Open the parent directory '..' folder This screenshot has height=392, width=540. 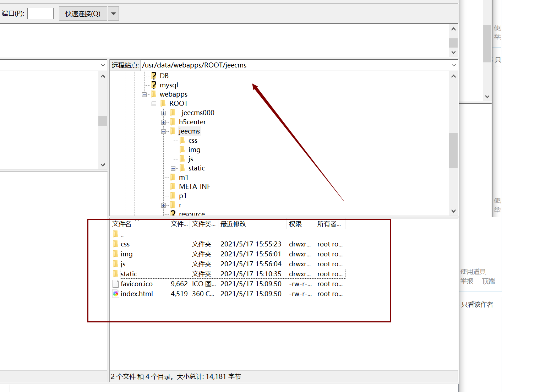[115, 234]
